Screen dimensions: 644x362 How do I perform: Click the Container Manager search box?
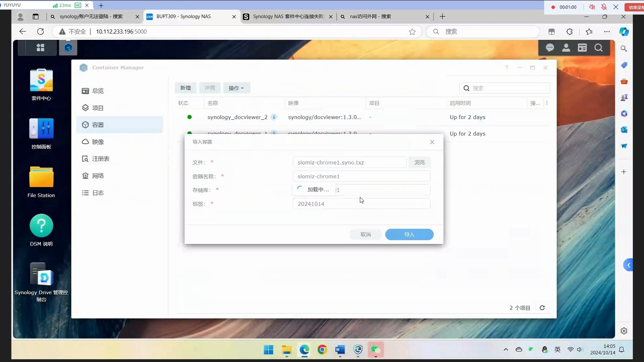click(505, 88)
